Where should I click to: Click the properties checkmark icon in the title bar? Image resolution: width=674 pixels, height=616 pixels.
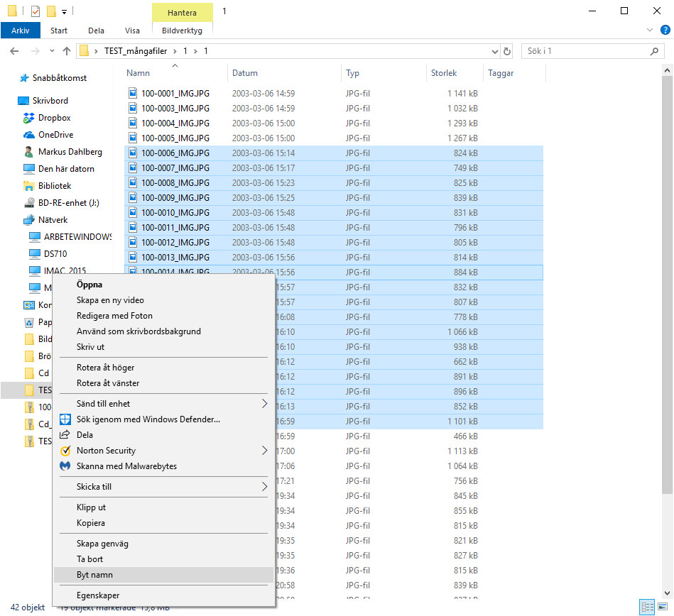[x=36, y=11]
